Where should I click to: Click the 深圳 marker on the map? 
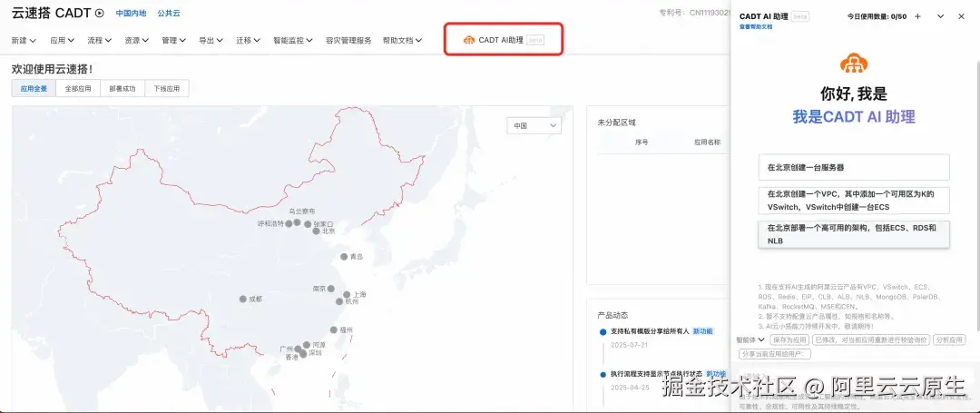(303, 354)
